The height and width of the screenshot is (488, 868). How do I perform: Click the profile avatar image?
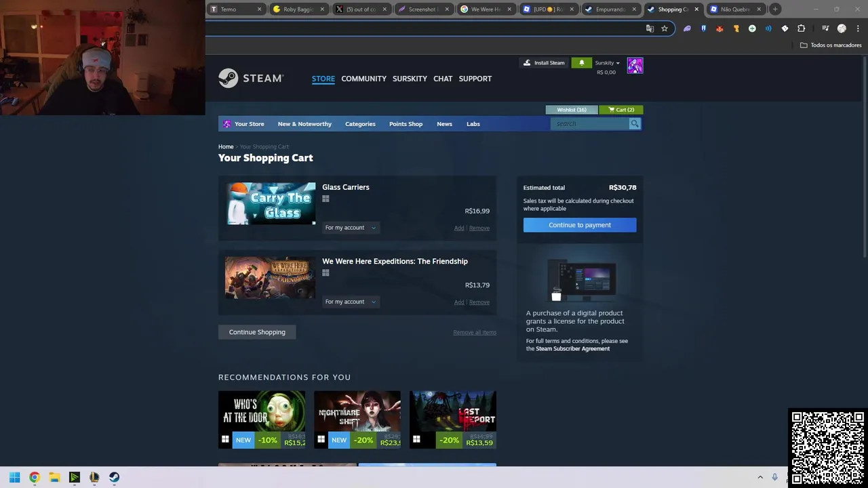pos(635,65)
